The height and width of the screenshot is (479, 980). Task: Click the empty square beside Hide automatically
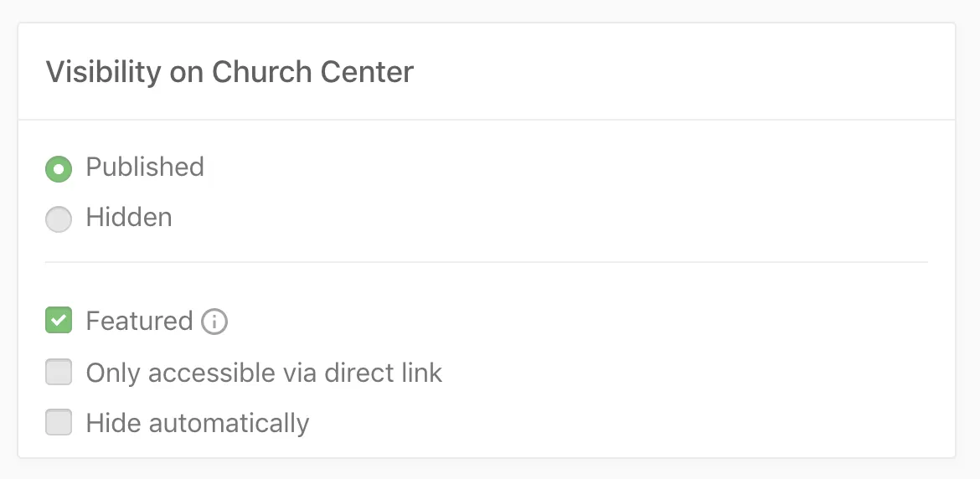59,423
